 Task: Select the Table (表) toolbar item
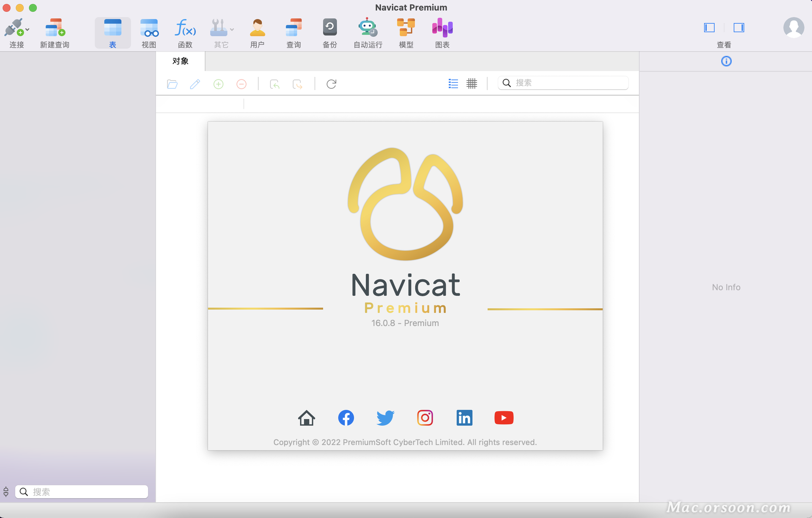112,33
